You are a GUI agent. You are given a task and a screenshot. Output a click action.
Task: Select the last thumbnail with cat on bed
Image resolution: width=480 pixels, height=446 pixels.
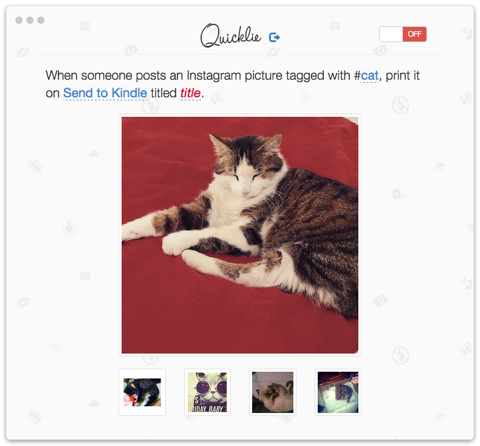pyautogui.click(x=338, y=392)
